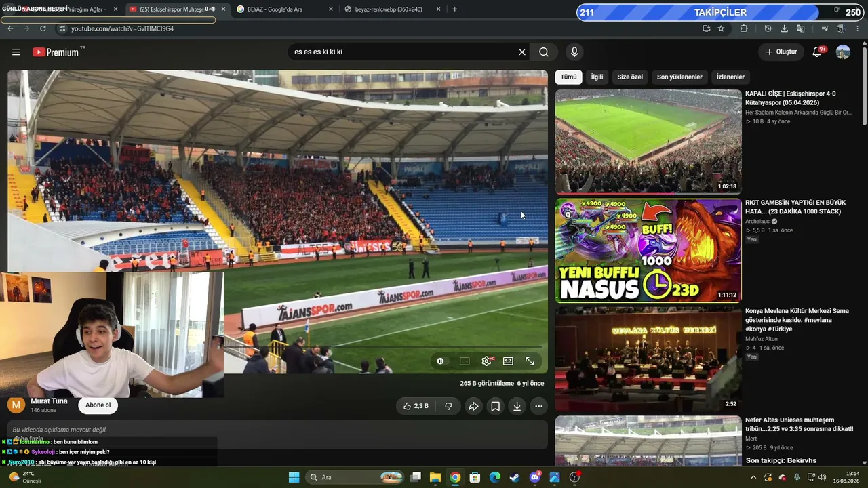Share the video with the arrow icon
The height and width of the screenshot is (488, 868).
point(473,406)
